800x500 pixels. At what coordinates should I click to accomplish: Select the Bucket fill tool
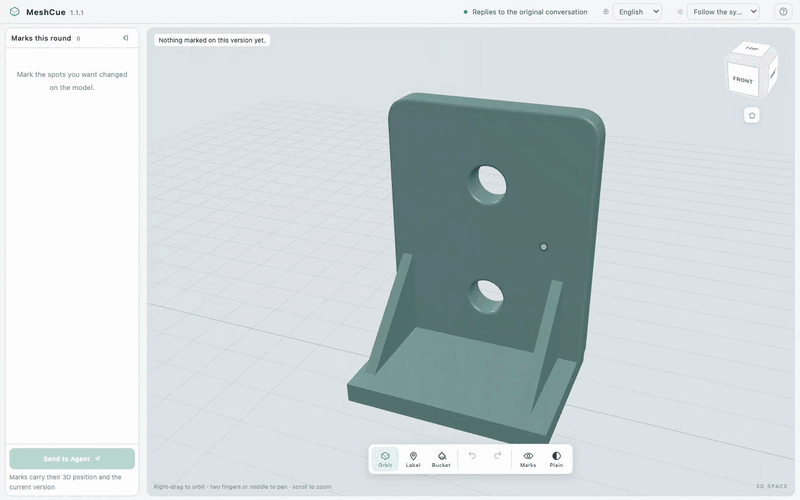pyautogui.click(x=441, y=459)
